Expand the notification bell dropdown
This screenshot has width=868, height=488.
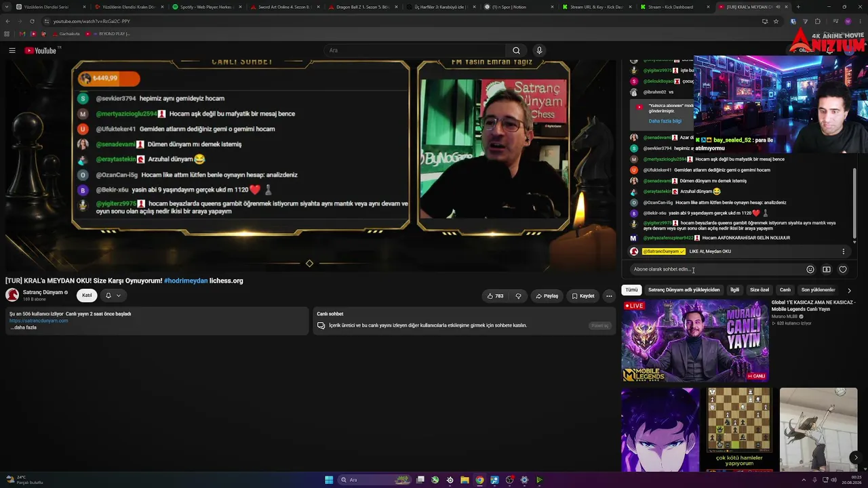click(x=113, y=296)
